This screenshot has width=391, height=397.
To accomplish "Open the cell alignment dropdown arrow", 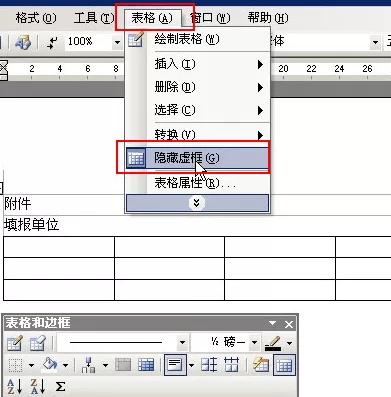I will (x=191, y=366).
